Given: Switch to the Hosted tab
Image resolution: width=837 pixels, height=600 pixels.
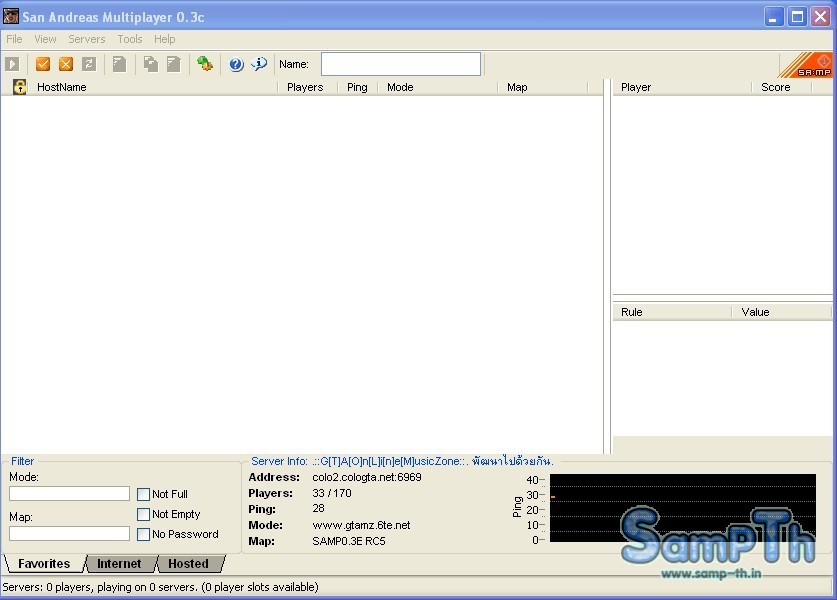Looking at the screenshot, I should [x=188, y=564].
